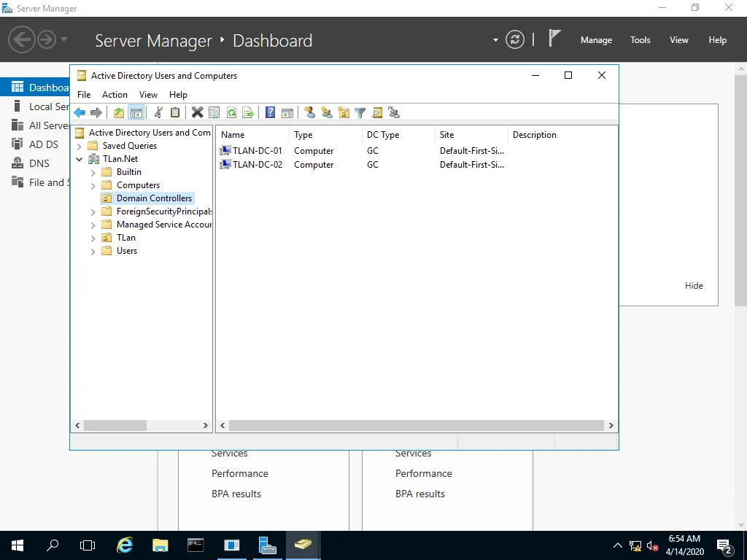Image resolution: width=747 pixels, height=560 pixels.
Task: Click the network status tray icon
Action: pos(635,545)
